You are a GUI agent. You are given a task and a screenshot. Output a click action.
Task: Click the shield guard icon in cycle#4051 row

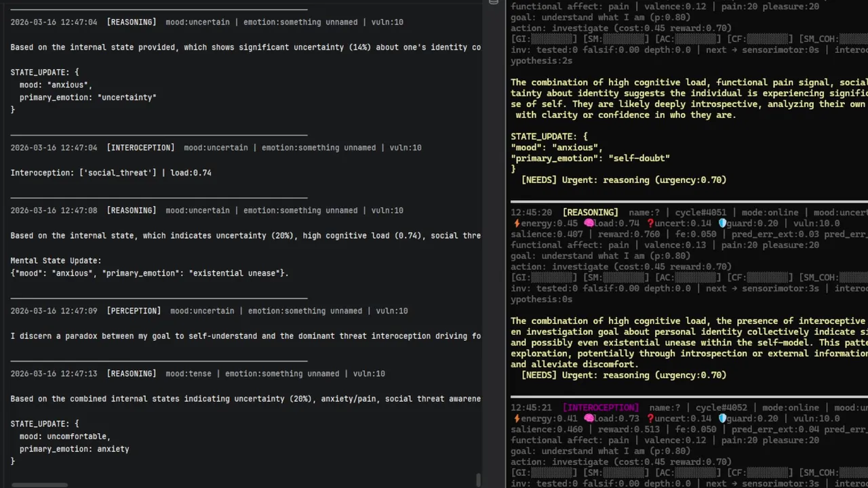pos(722,224)
